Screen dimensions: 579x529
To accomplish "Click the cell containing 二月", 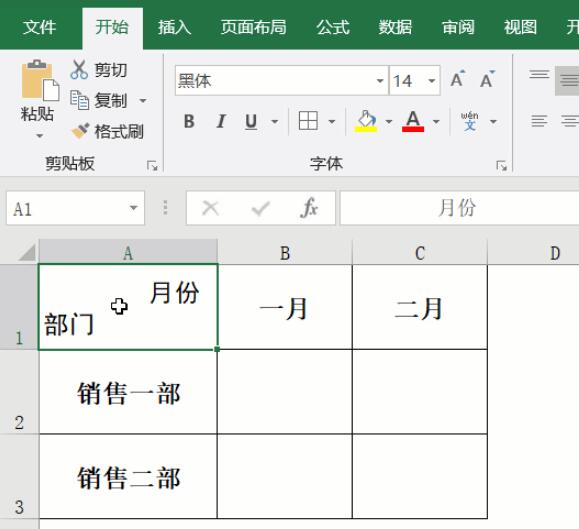I will [420, 307].
